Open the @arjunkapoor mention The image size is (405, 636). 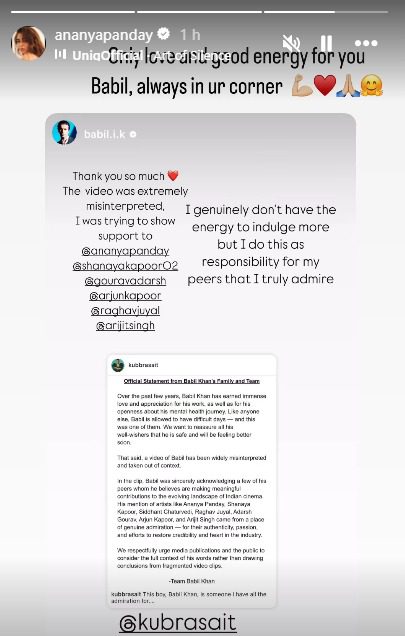tap(125, 296)
